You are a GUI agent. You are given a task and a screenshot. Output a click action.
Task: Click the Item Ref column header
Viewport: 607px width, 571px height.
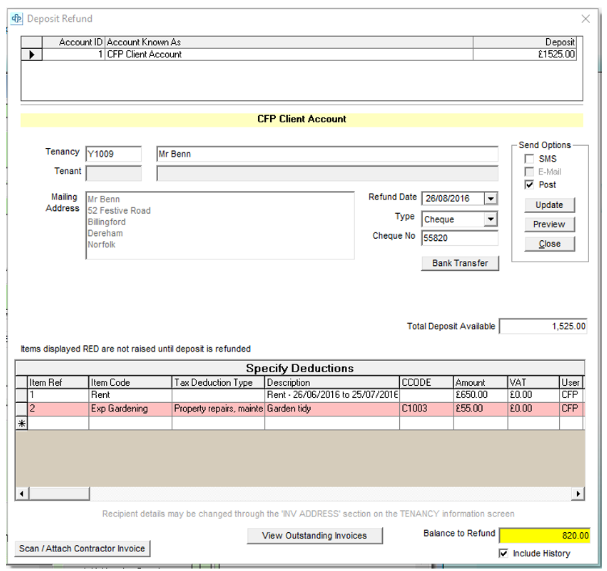58,382
